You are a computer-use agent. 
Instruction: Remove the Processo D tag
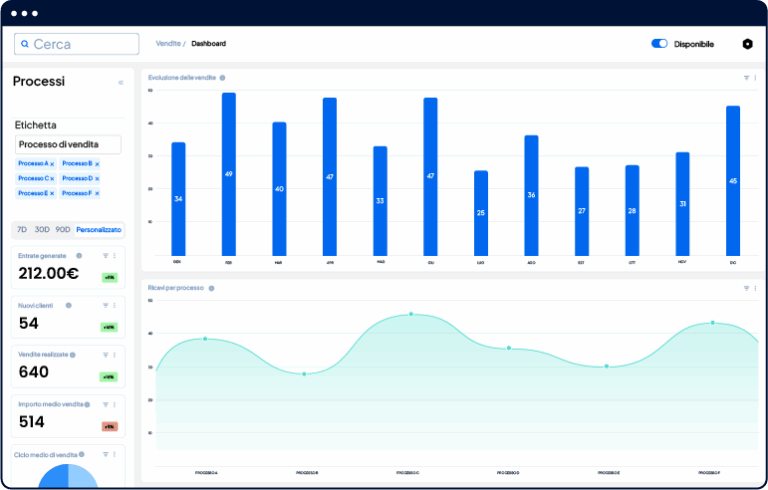(x=97, y=179)
